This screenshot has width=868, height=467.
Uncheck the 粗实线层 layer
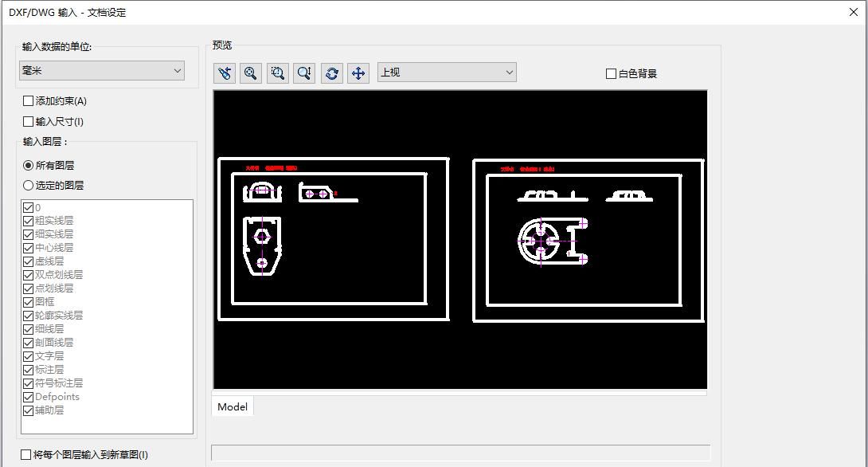pyautogui.click(x=28, y=221)
